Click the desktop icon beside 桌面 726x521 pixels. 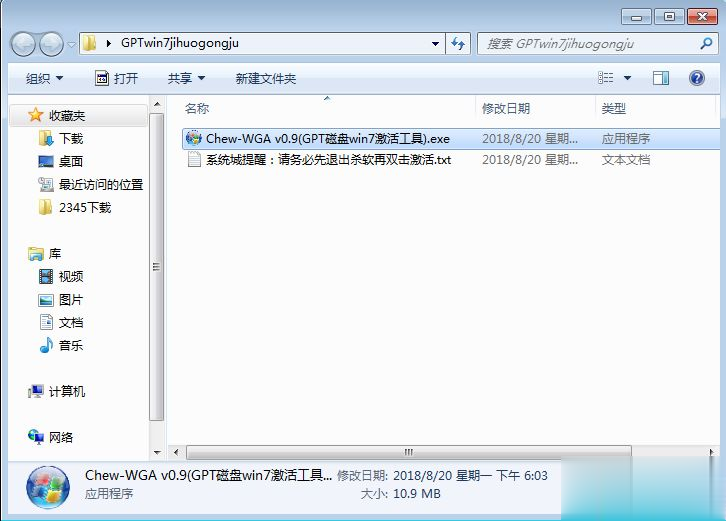coord(46,161)
